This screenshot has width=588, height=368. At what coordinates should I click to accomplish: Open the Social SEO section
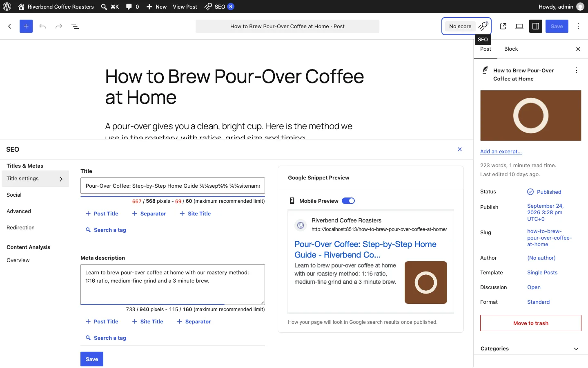click(14, 195)
